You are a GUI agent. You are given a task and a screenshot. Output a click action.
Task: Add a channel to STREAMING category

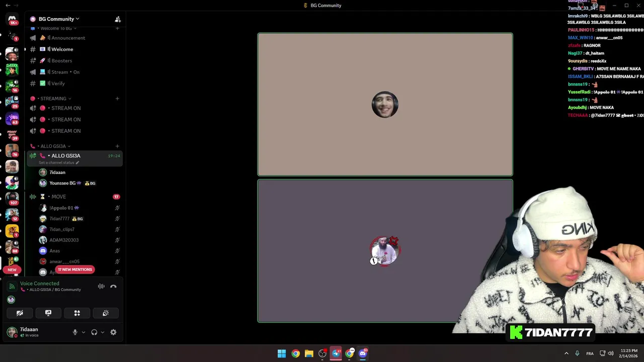pos(117,99)
